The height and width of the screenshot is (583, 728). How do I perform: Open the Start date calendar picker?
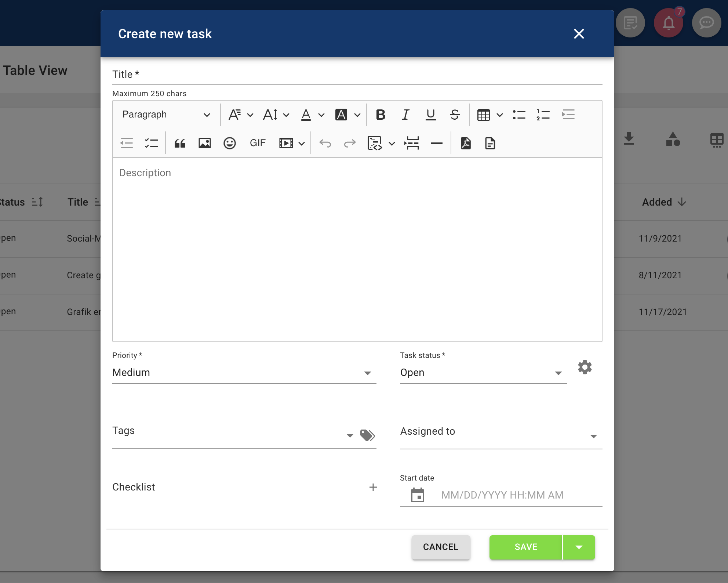click(418, 495)
